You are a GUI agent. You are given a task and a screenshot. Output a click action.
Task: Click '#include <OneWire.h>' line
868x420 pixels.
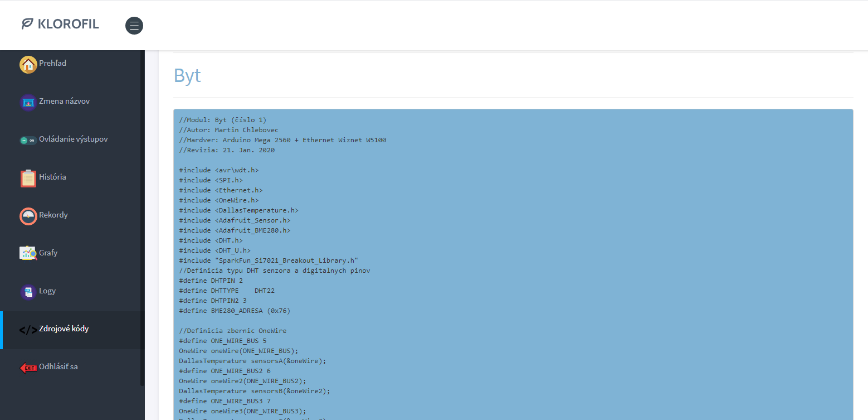219,200
